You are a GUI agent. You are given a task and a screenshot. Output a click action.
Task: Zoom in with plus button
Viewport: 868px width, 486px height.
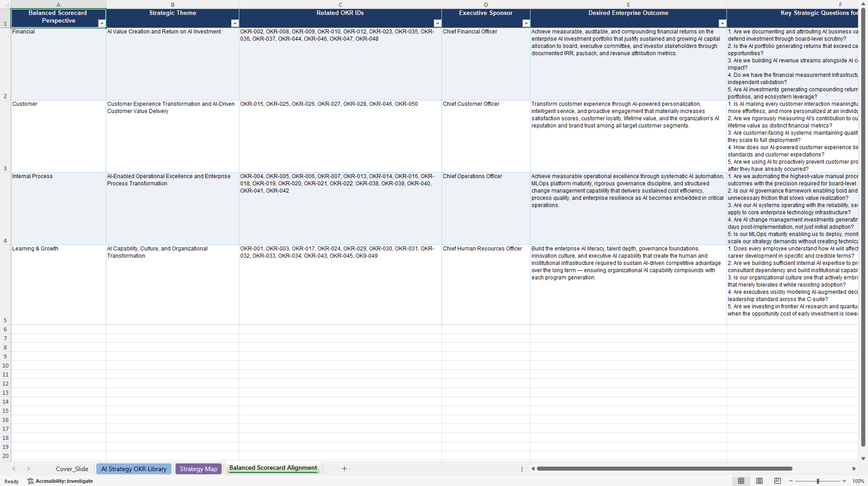pyautogui.click(x=844, y=481)
